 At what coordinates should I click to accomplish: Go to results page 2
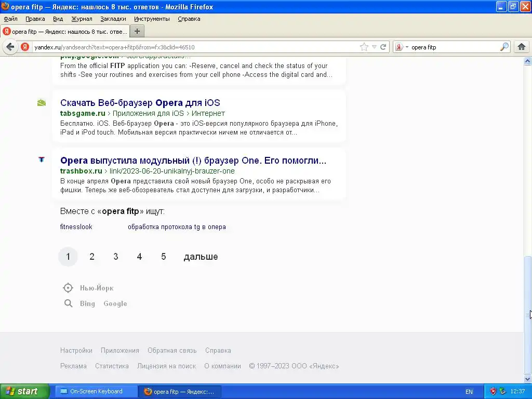click(92, 257)
